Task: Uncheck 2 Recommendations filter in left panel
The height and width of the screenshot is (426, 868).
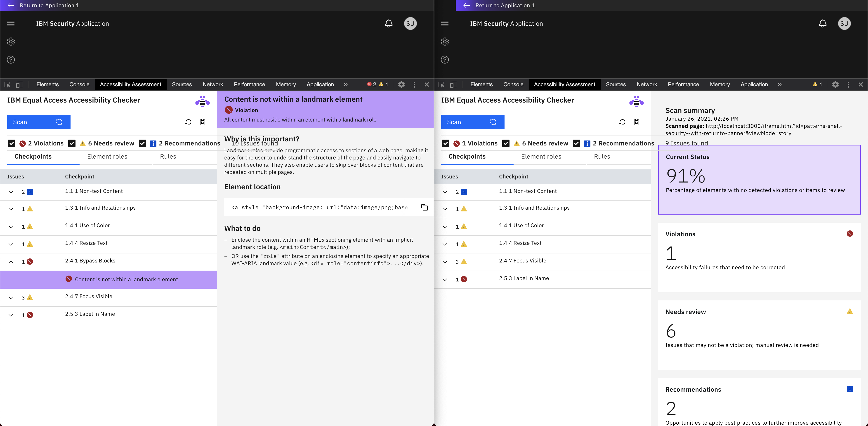Action: click(x=143, y=143)
